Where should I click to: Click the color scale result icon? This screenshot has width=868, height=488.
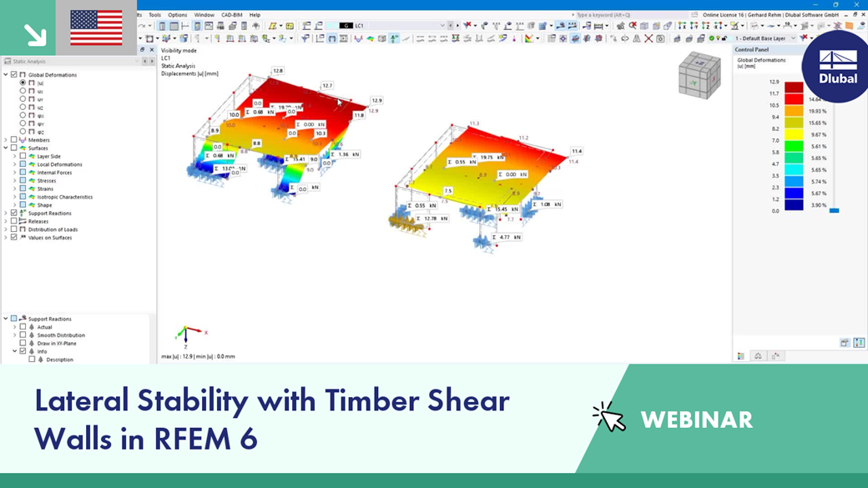point(528,38)
